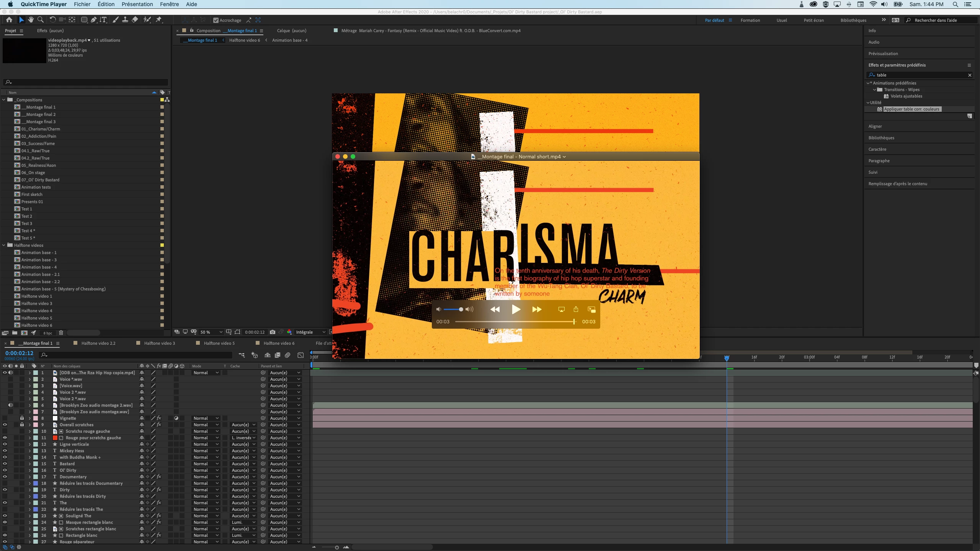Toggle visibility of Documentary layer
This screenshot has width=980, height=551.
click(x=5, y=477)
